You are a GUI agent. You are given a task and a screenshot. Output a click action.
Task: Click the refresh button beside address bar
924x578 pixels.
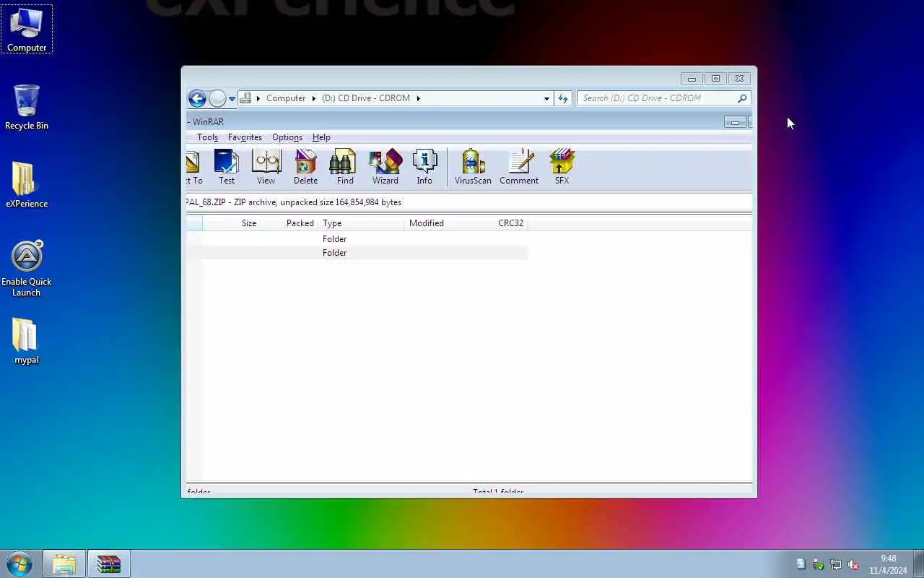pyautogui.click(x=563, y=98)
